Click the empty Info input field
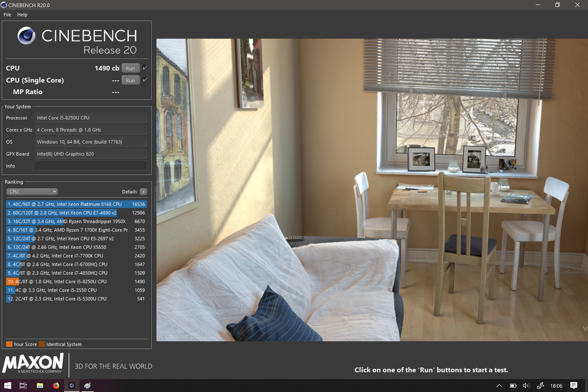This screenshot has height=392, width=588. point(91,166)
